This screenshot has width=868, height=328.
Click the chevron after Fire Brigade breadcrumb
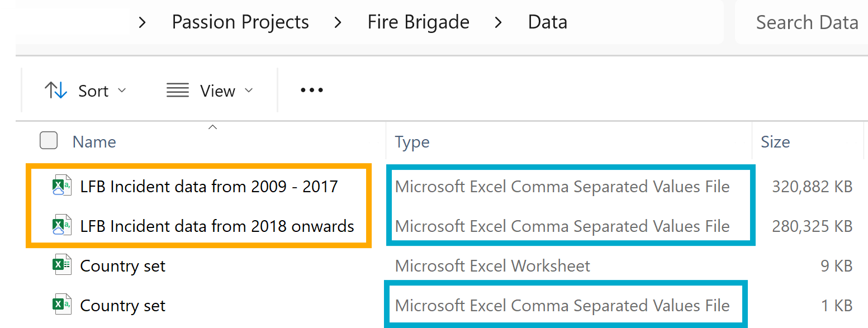[498, 23]
